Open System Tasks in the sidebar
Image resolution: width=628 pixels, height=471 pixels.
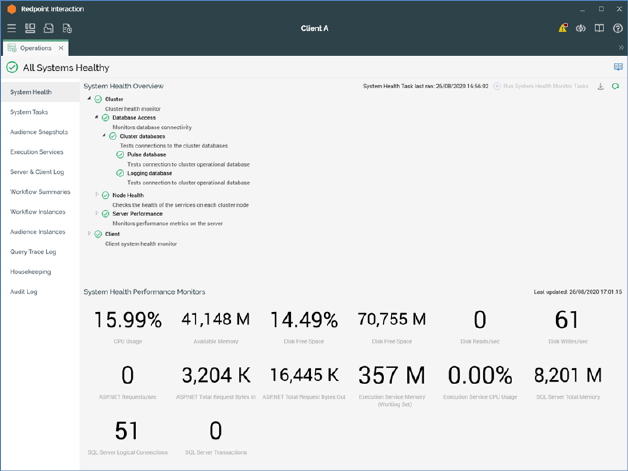pos(29,112)
